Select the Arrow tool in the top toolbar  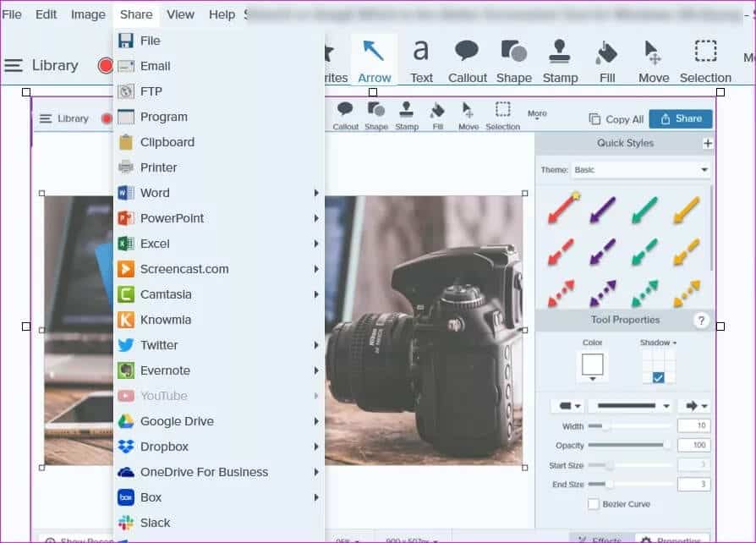tap(374, 61)
